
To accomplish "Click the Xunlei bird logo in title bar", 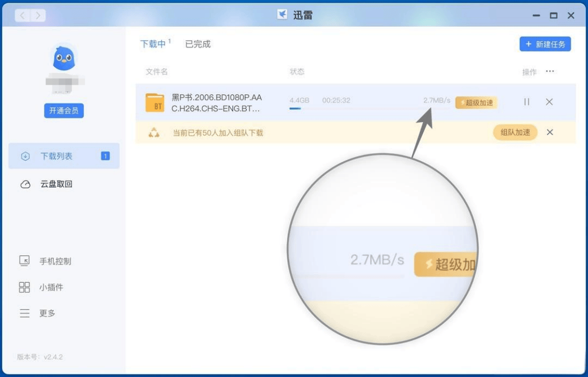I will pos(282,15).
